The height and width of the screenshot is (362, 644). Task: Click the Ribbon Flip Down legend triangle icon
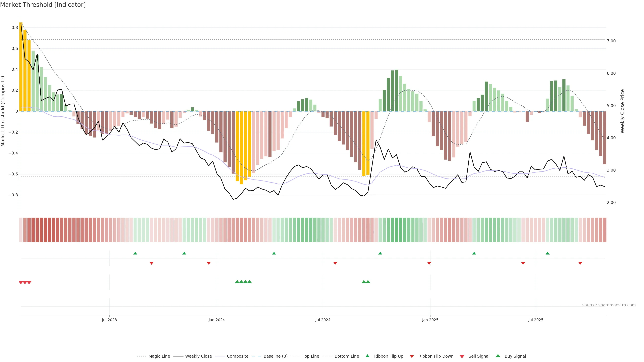(412, 356)
